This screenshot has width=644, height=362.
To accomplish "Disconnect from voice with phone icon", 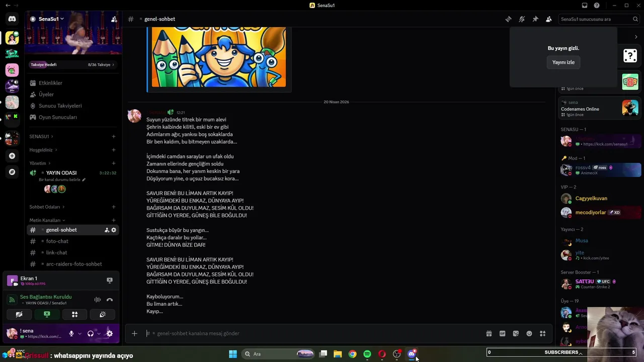I will click(110, 300).
